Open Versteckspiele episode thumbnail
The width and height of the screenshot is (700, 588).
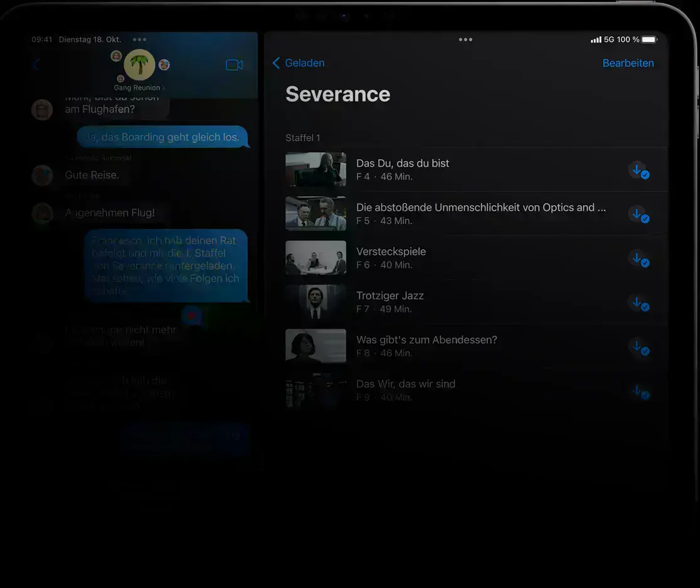(x=316, y=258)
